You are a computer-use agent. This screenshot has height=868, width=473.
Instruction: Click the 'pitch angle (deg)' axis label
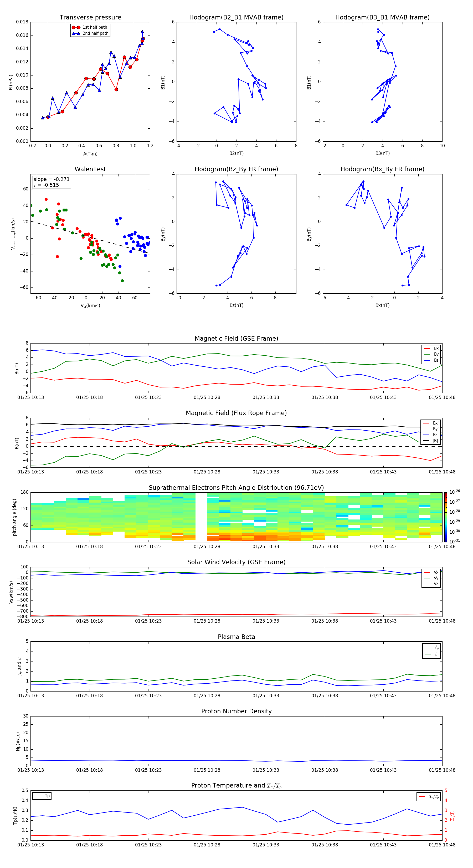click(x=14, y=517)
